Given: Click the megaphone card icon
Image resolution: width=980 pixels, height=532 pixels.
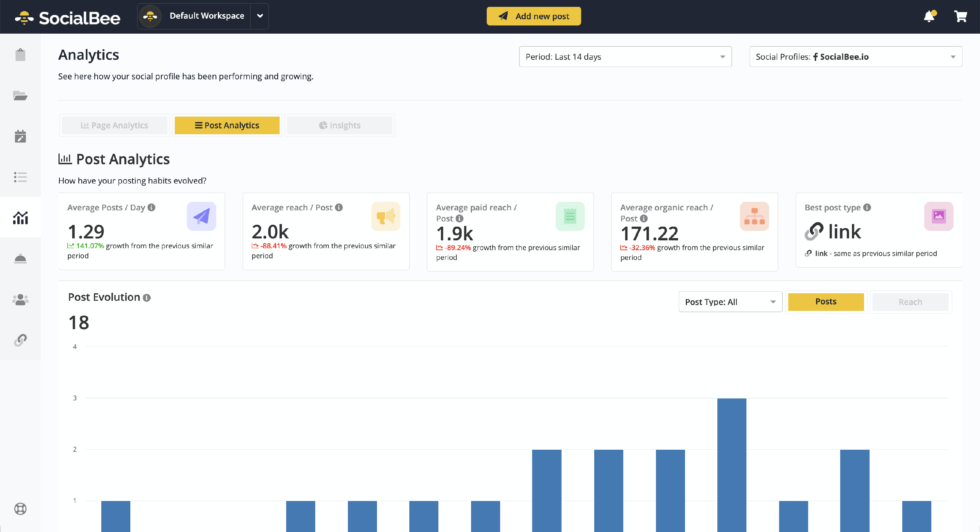Looking at the screenshot, I should tap(385, 216).
